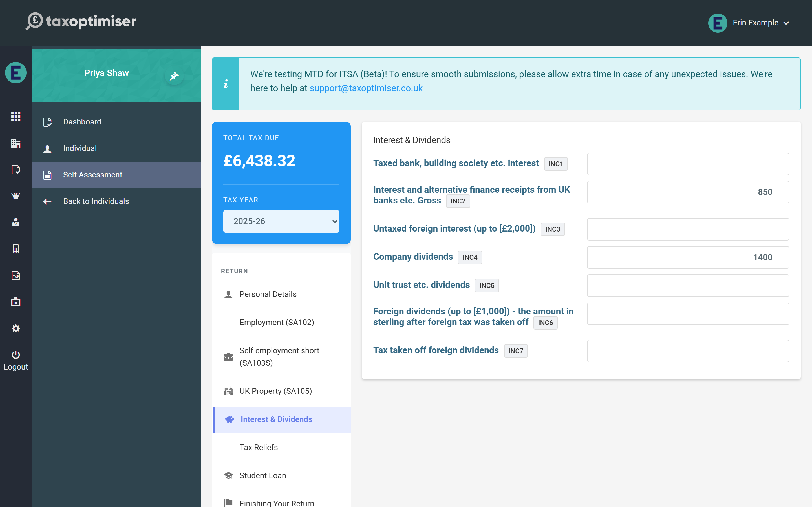Click the Logout power icon
Viewport: 812px width, 507px height.
coord(16,355)
